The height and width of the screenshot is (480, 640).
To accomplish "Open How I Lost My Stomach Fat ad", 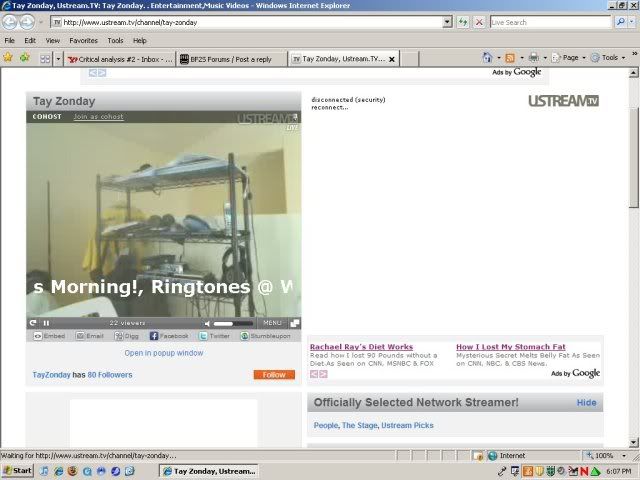I will click(511, 347).
